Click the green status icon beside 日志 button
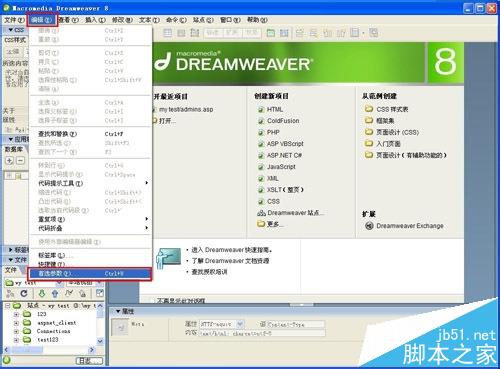 coord(7,360)
